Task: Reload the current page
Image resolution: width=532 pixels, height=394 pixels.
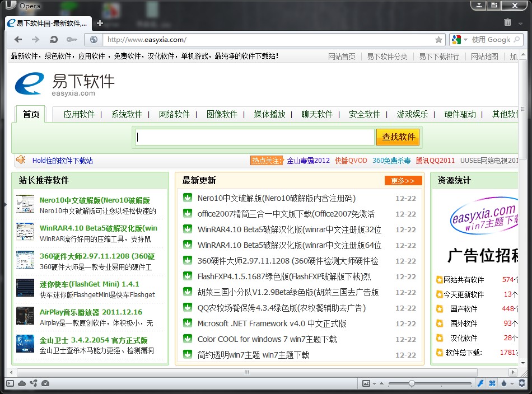Action: [x=54, y=40]
